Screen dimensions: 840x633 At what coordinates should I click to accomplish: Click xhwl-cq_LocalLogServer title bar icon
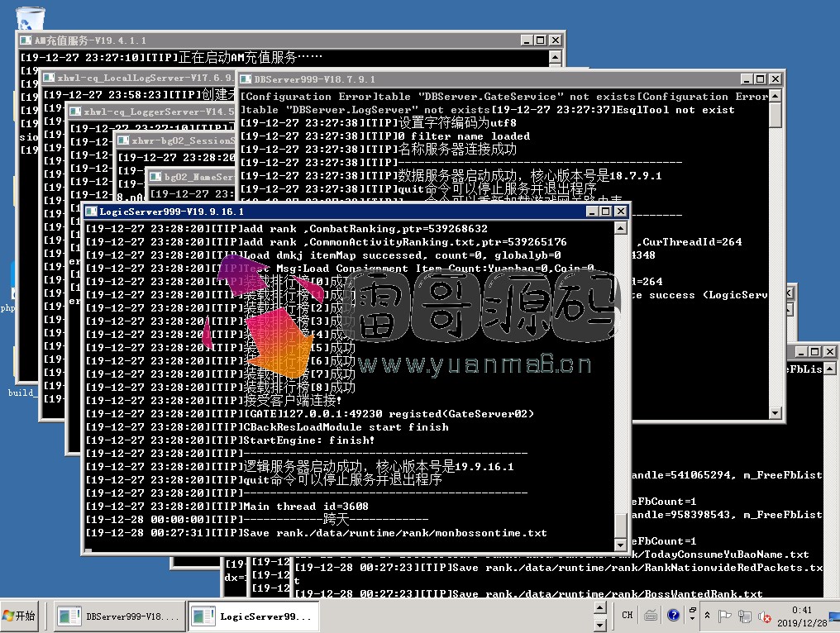pos(50,78)
